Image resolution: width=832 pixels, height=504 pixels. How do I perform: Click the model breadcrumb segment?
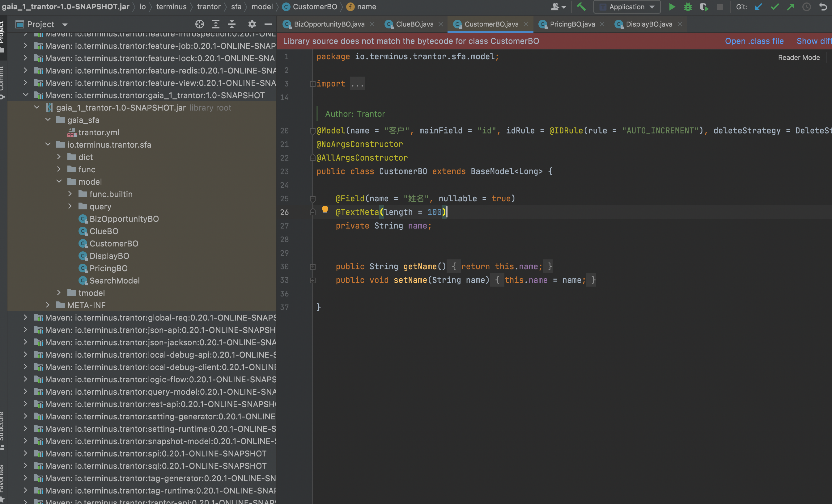262,7
